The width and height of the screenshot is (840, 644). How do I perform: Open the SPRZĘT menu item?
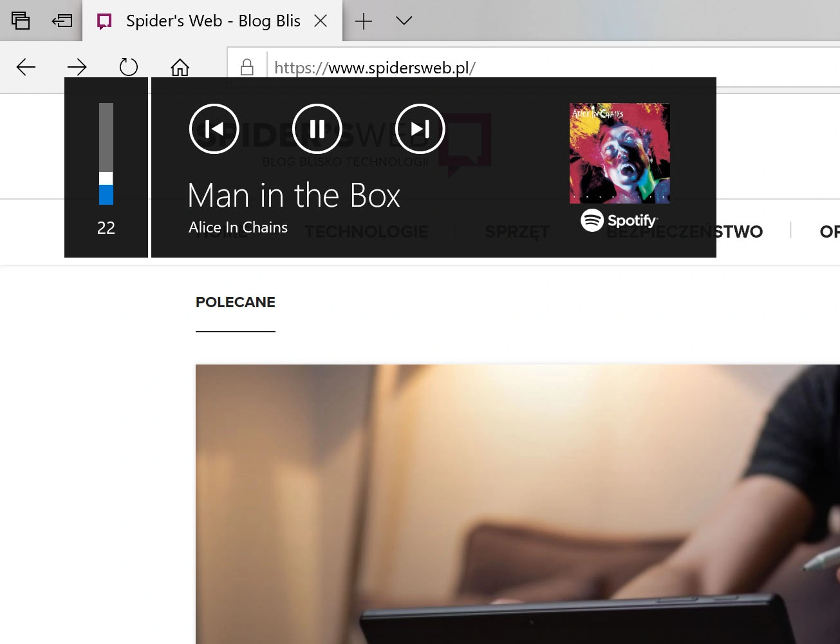click(518, 232)
